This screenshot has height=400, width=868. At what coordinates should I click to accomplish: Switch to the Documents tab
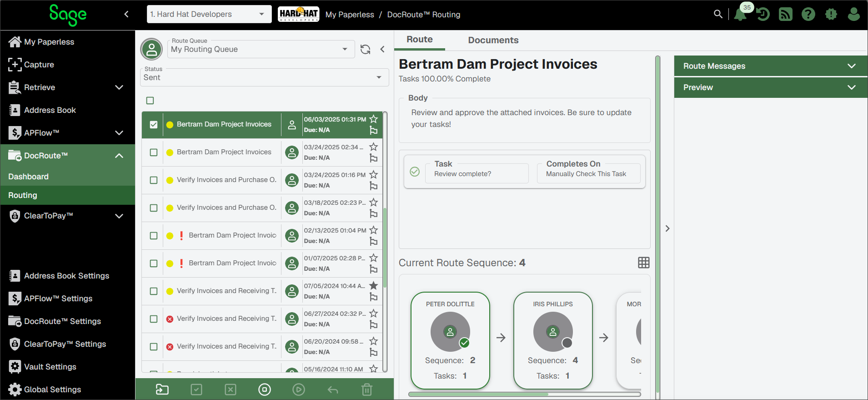tap(493, 40)
